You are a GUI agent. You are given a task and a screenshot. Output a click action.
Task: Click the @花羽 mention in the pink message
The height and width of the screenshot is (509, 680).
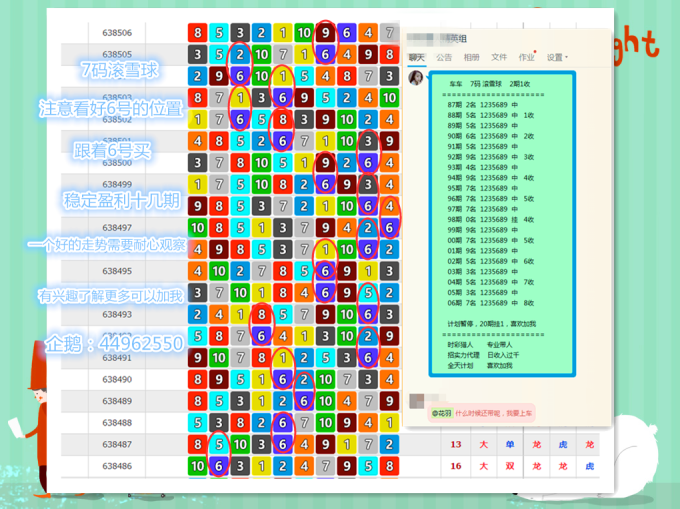(441, 412)
